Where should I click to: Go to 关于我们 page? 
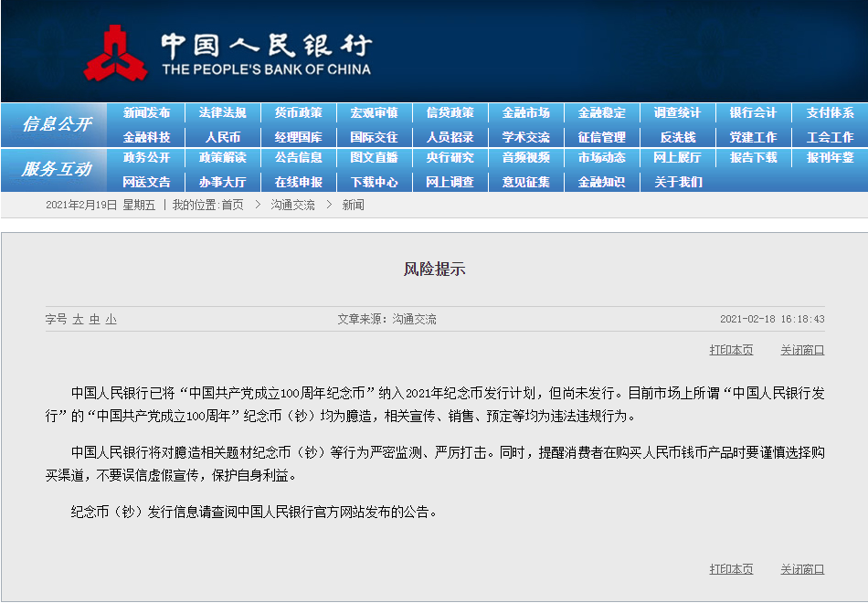pyautogui.click(x=678, y=182)
